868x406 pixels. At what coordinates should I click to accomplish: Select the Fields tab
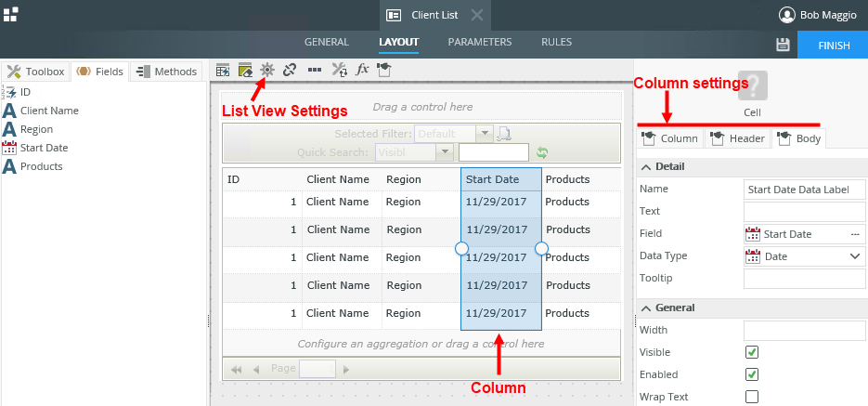tap(100, 72)
